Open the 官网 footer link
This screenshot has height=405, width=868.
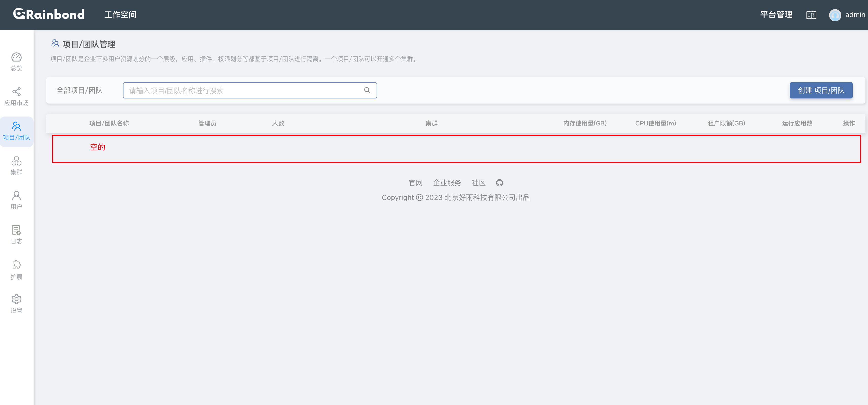point(415,183)
